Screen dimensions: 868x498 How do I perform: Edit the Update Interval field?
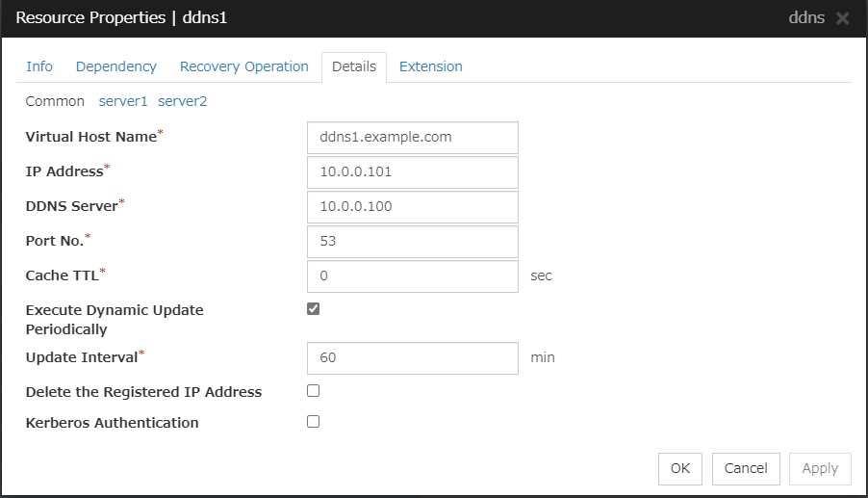(412, 357)
